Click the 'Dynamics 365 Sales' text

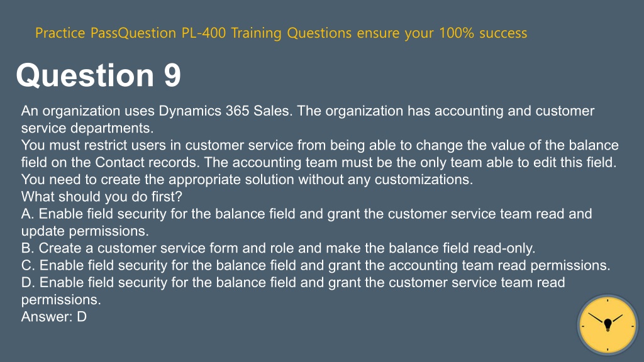(x=224, y=111)
